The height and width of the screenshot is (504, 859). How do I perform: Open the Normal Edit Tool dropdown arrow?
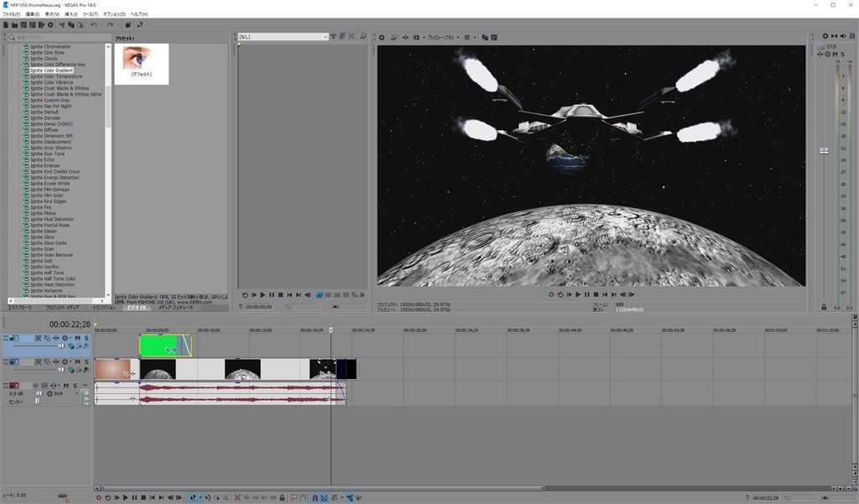click(200, 497)
